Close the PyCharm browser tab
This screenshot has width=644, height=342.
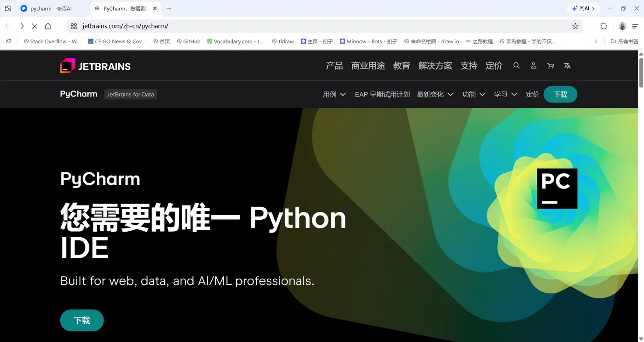click(x=155, y=8)
